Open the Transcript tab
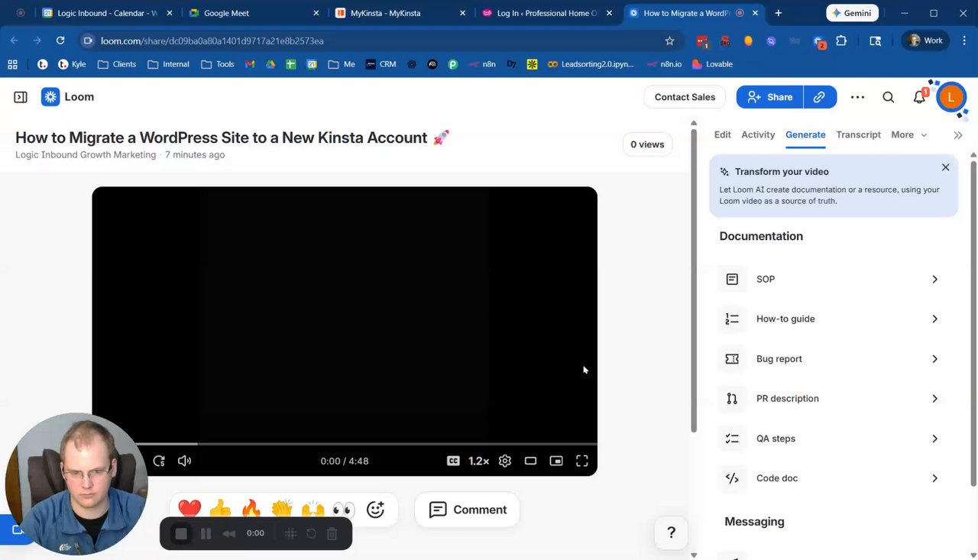The image size is (978, 560). [858, 134]
